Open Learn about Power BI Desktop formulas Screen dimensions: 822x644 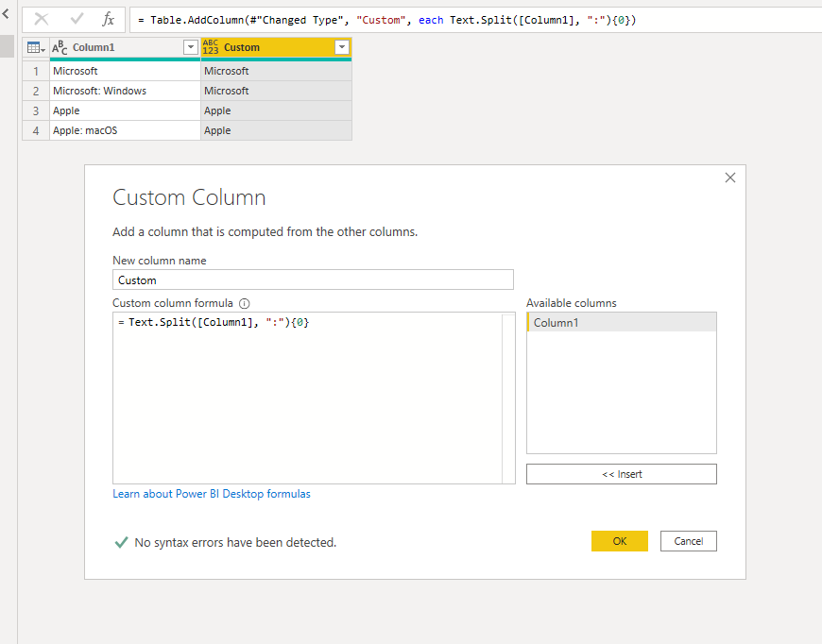point(212,494)
